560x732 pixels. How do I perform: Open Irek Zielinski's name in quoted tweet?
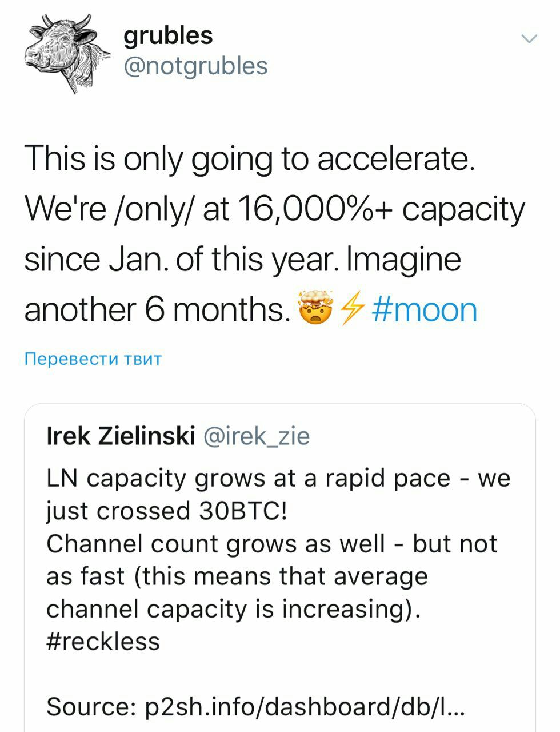point(120,436)
